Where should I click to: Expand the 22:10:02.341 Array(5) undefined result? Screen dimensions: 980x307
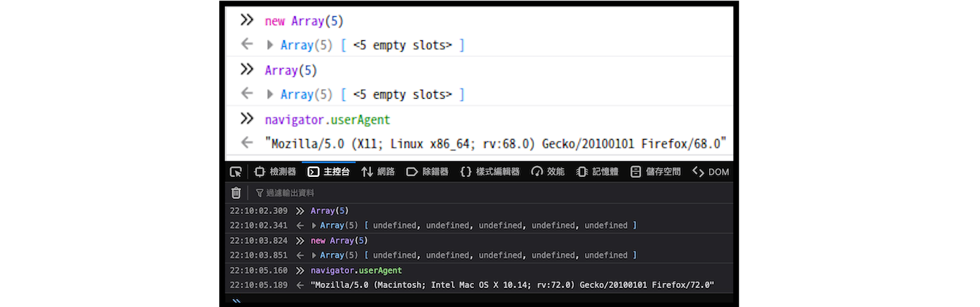[314, 226]
